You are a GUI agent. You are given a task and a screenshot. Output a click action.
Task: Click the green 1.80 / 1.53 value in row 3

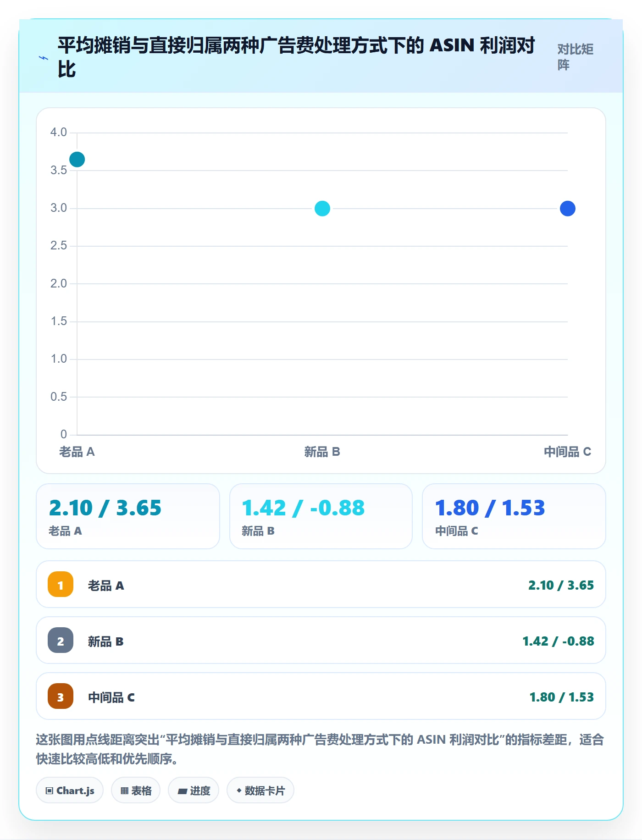click(561, 697)
